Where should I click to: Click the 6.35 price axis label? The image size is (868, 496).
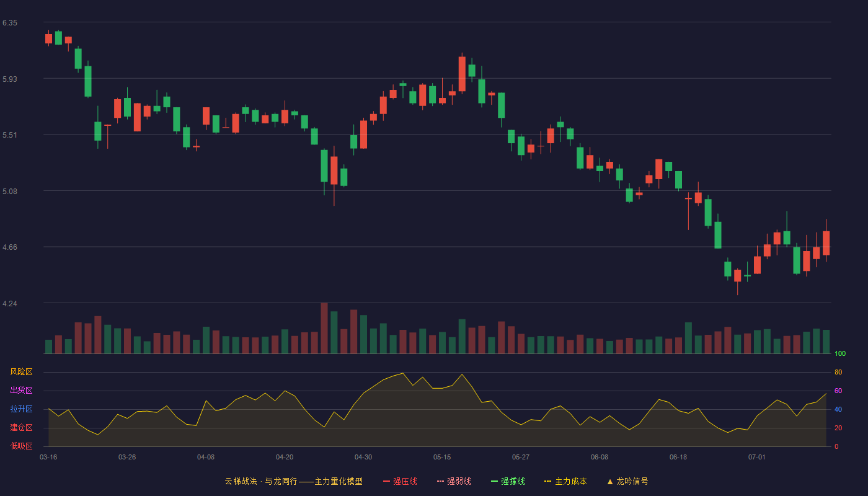[x=10, y=23]
